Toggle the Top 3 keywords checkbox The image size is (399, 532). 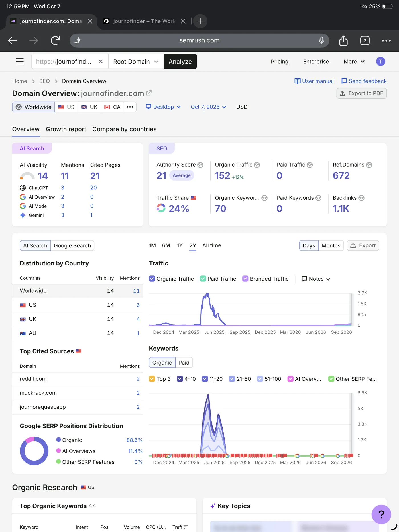152,379
